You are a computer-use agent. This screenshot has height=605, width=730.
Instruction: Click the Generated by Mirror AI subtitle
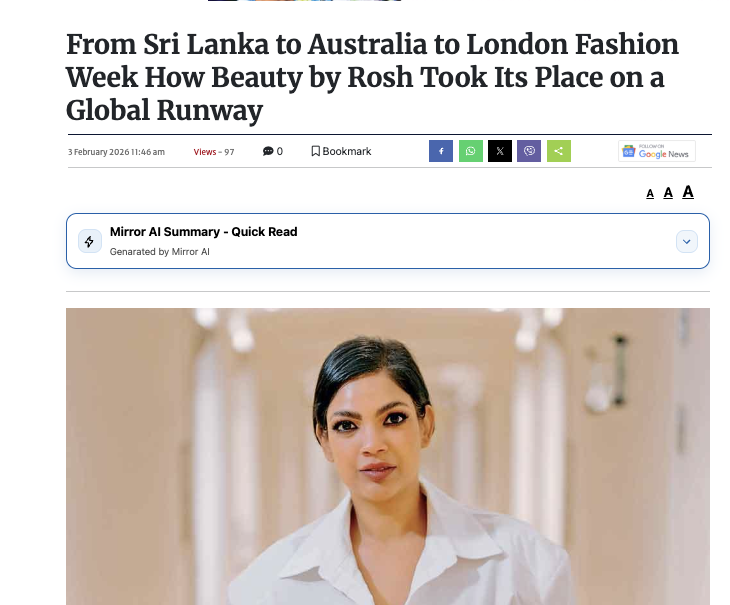tap(160, 252)
